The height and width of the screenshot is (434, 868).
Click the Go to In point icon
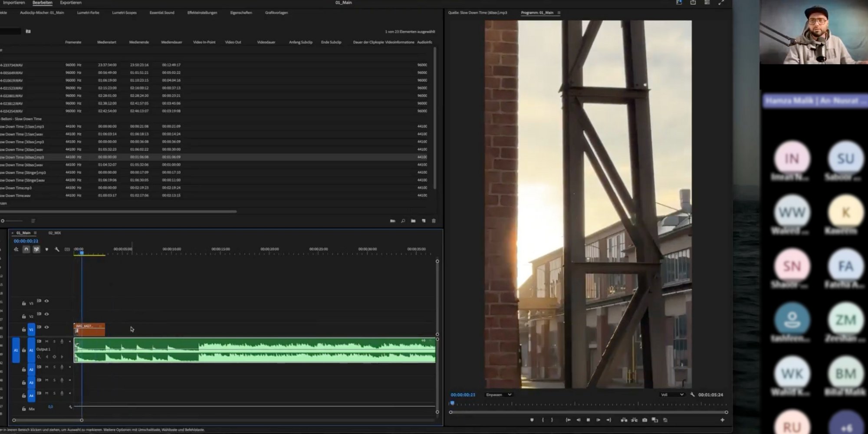coord(568,420)
